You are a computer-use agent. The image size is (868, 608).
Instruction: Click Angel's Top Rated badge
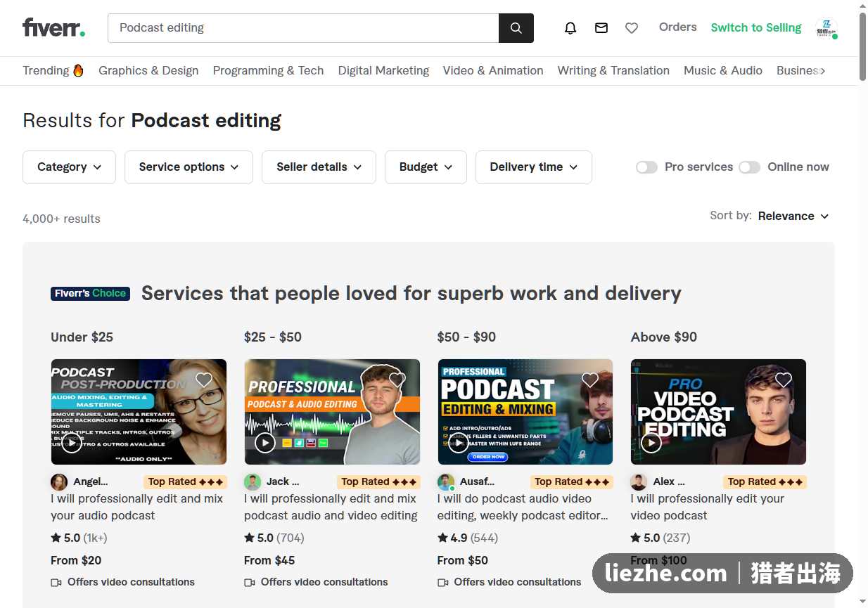[186, 482]
